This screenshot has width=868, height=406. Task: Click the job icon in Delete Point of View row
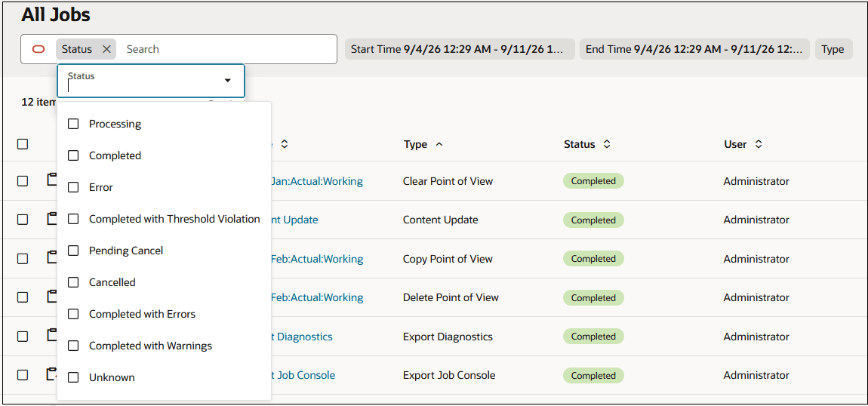51,295
